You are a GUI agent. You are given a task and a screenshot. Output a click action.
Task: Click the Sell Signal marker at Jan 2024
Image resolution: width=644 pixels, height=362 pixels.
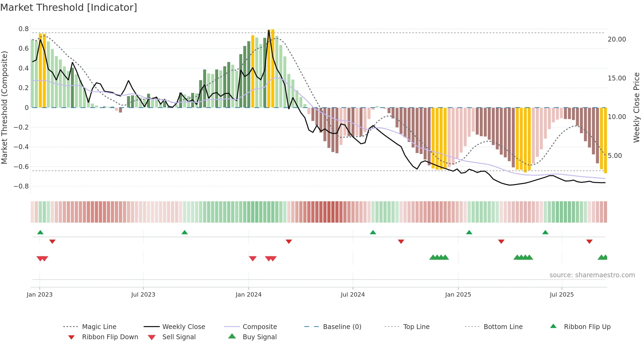click(253, 258)
